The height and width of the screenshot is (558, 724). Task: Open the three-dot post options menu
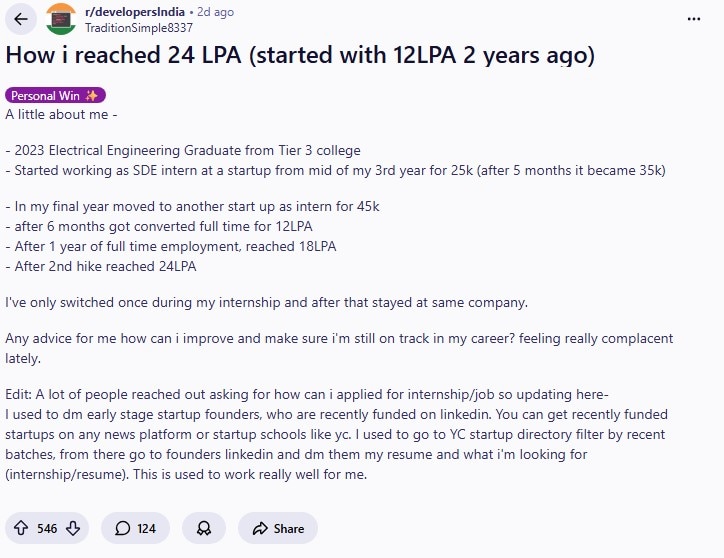pos(694,19)
